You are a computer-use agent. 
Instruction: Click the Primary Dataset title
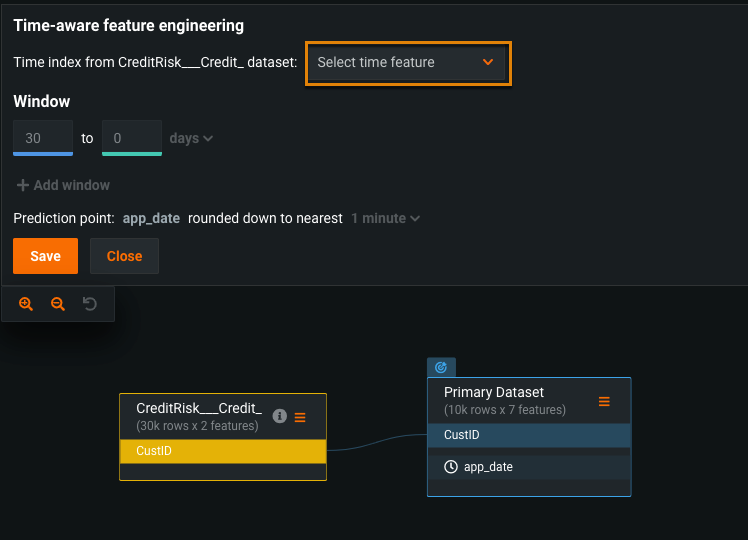click(x=494, y=393)
